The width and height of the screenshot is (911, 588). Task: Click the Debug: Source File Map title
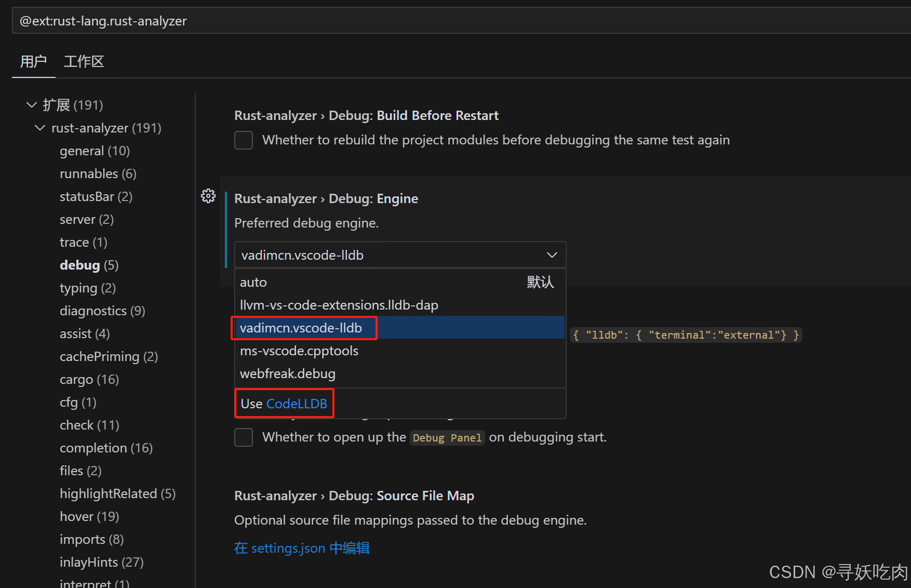[x=354, y=496]
